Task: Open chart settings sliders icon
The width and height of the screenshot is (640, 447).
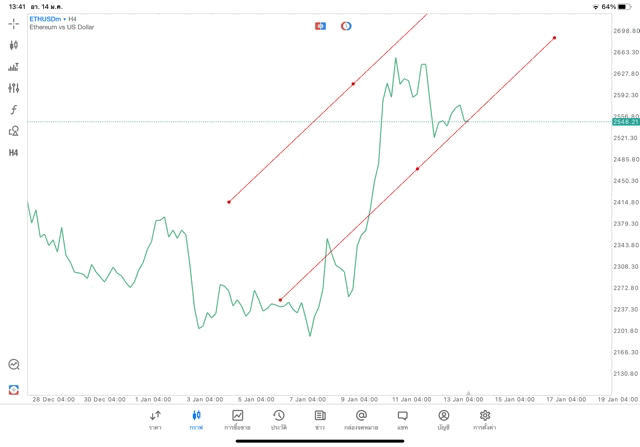Action: click(x=14, y=88)
